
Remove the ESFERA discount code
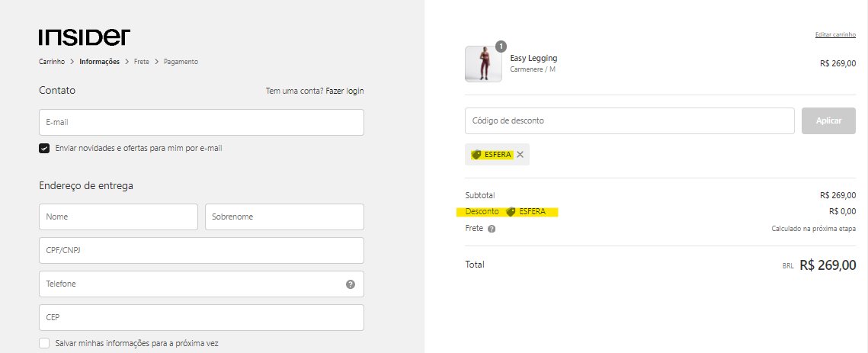[x=520, y=155]
